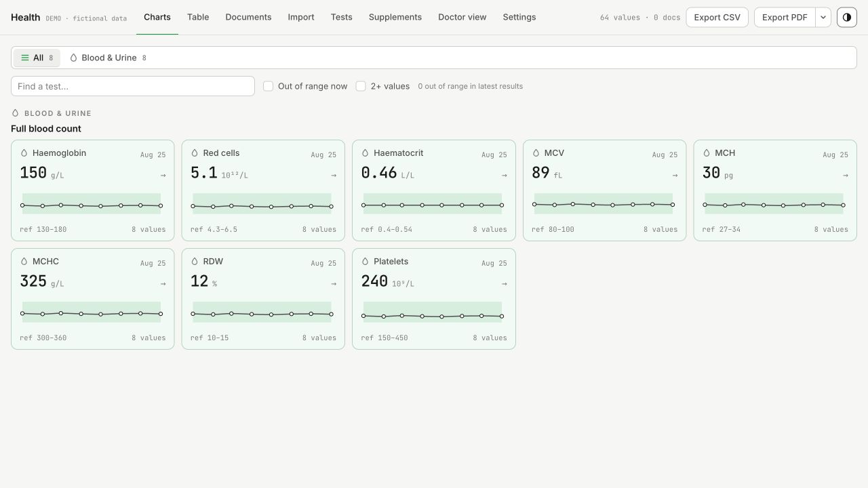Open the Export PDF dropdown arrow
Image resolution: width=868 pixels, height=488 pixels.
(823, 17)
